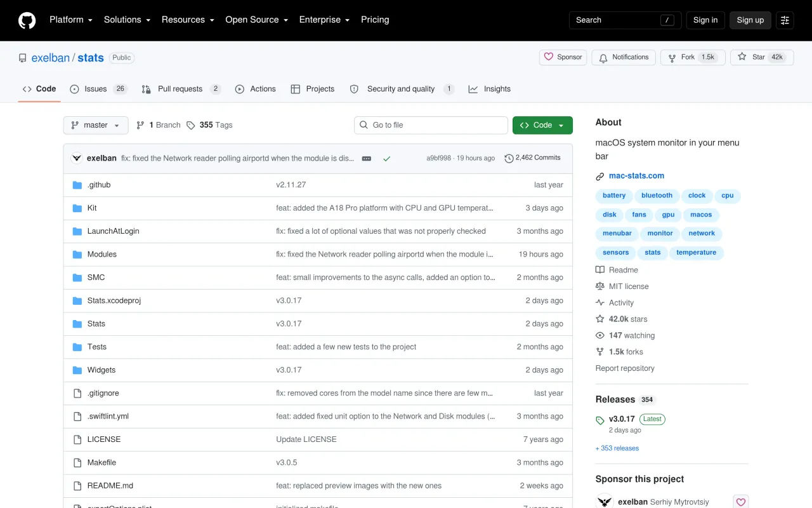The width and height of the screenshot is (812, 508).
Task: Open the Activity pulse link
Action: 615,303
